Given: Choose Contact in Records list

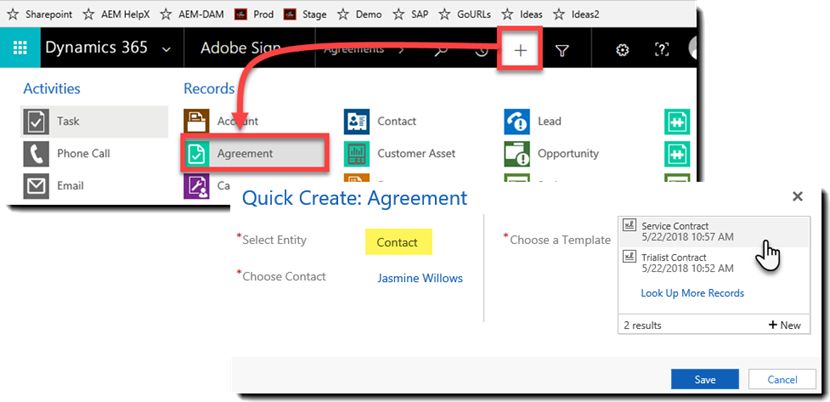Looking at the screenshot, I should (x=396, y=121).
